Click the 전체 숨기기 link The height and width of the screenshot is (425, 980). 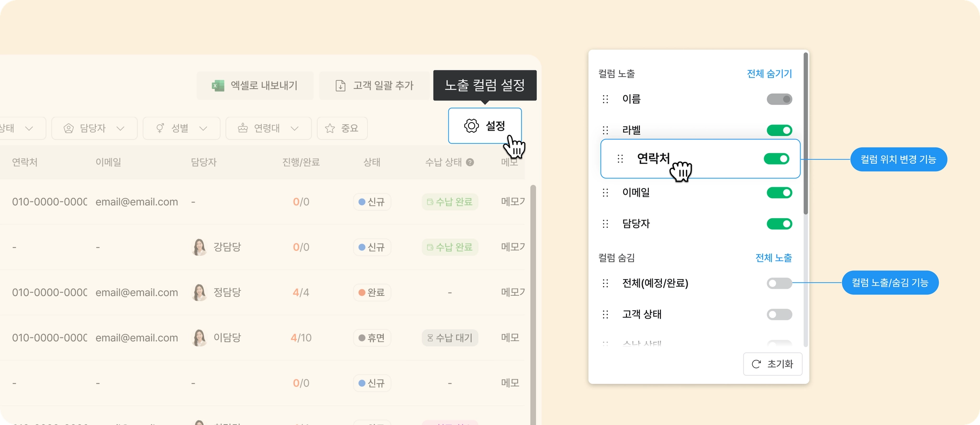[x=769, y=74]
